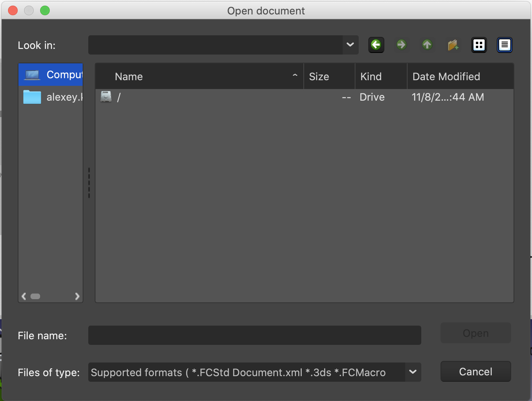
Task: Click inside the File name field
Action: click(x=254, y=335)
